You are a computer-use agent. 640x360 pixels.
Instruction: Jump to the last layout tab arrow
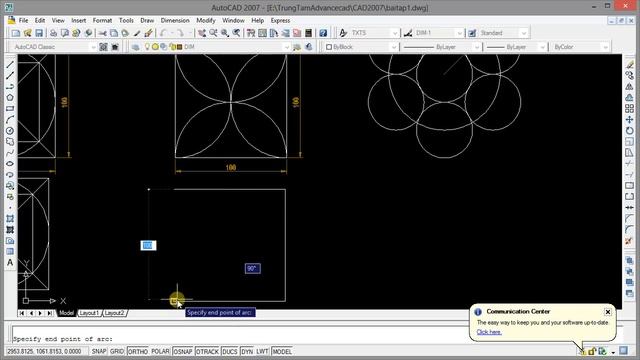[x=49, y=313]
